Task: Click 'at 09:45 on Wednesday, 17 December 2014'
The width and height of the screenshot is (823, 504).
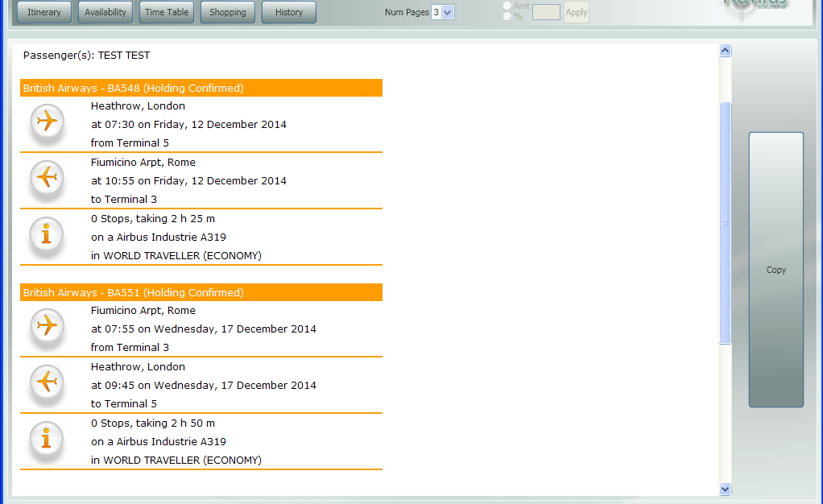Action: [x=204, y=385]
